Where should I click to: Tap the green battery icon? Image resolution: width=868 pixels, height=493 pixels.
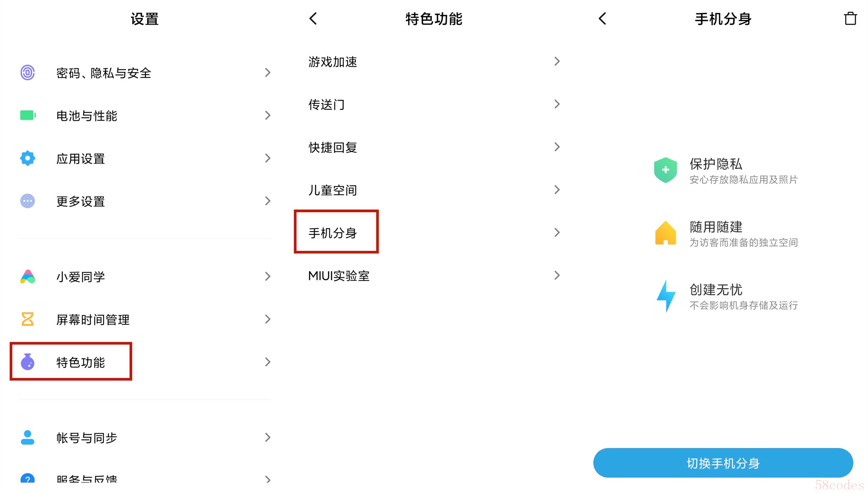[x=28, y=115]
